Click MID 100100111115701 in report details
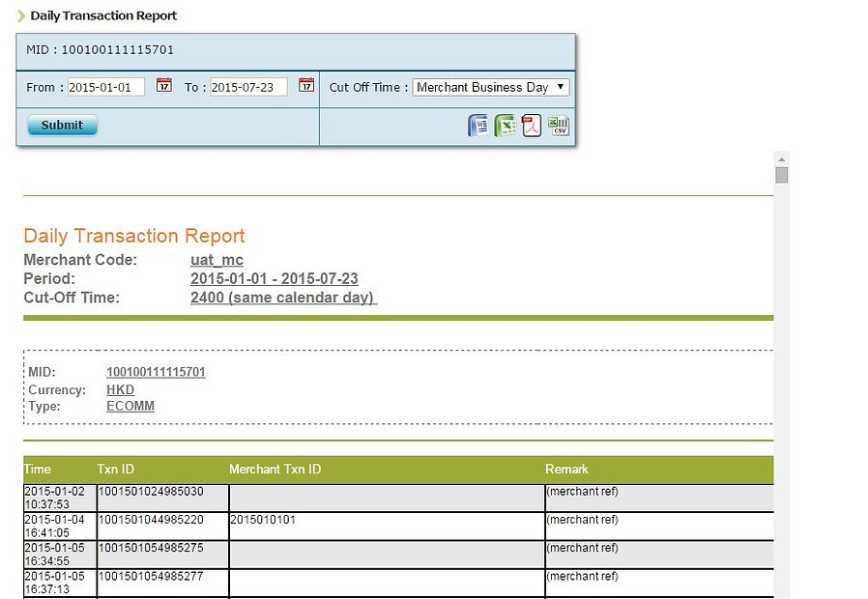The width and height of the screenshot is (868, 599). point(156,372)
